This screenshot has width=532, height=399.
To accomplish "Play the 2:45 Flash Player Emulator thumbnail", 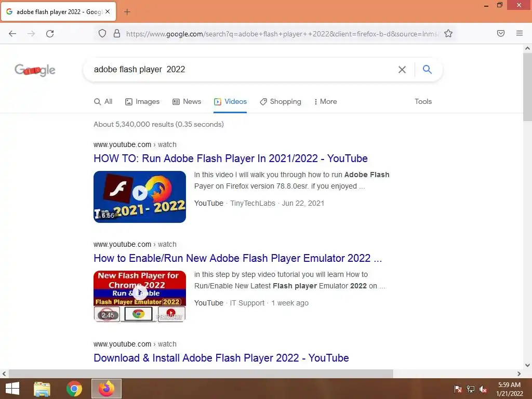I will [x=140, y=296].
